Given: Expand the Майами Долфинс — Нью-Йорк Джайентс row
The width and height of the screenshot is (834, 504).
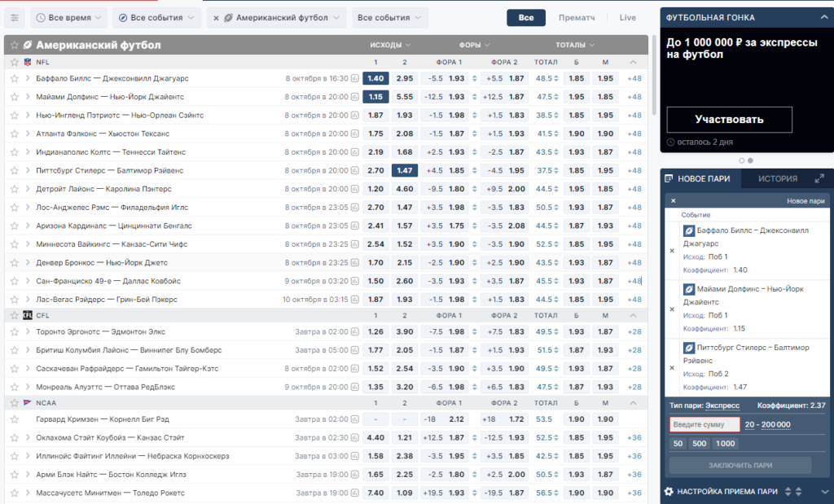Looking at the screenshot, I should click(x=28, y=97).
